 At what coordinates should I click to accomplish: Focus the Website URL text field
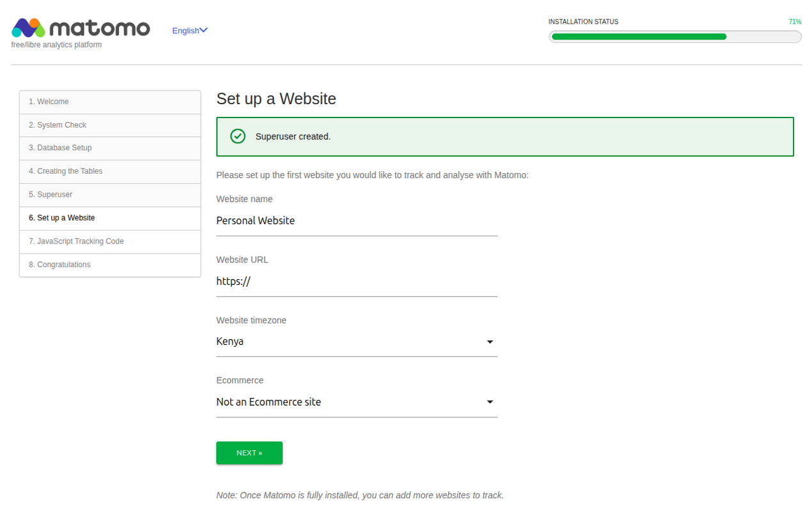pyautogui.click(x=356, y=282)
